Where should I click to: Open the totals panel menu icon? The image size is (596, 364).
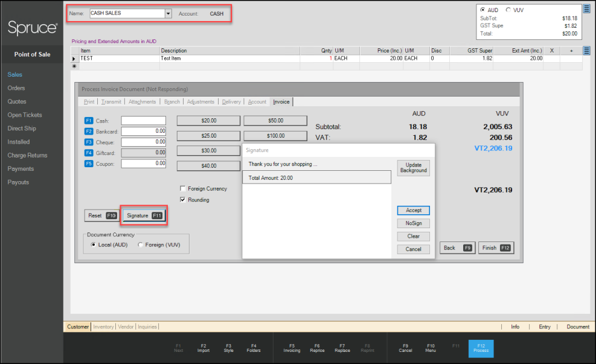click(x=586, y=8)
